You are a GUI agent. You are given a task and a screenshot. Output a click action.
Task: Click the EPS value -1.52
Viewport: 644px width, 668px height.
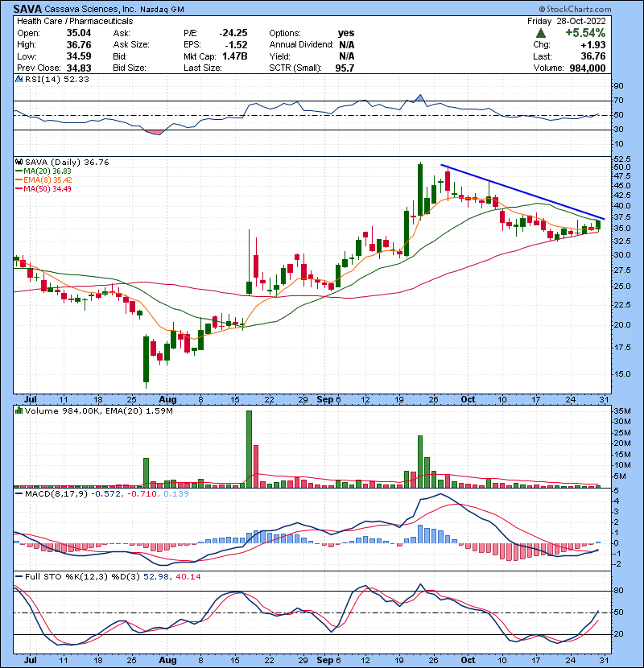click(x=236, y=45)
